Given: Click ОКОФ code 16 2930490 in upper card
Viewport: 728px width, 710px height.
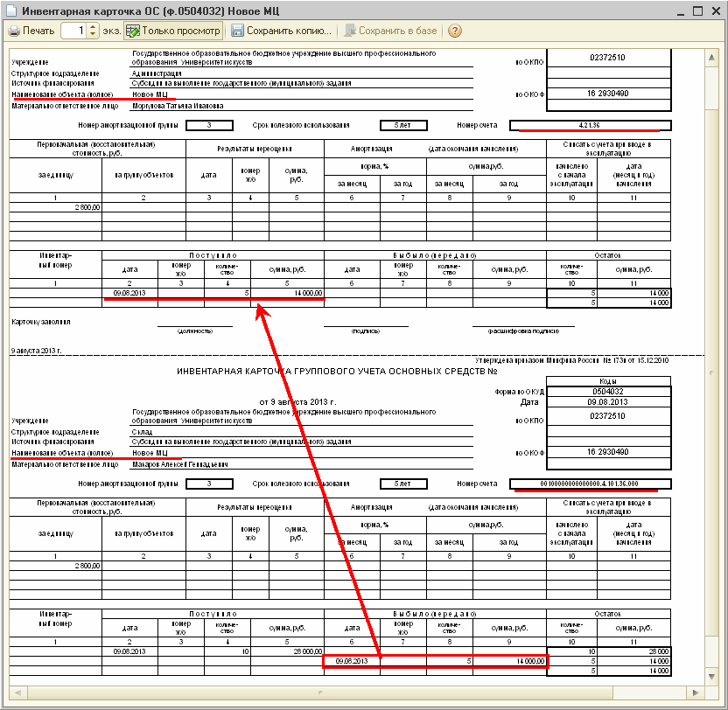Looking at the screenshot, I should pos(607,94).
